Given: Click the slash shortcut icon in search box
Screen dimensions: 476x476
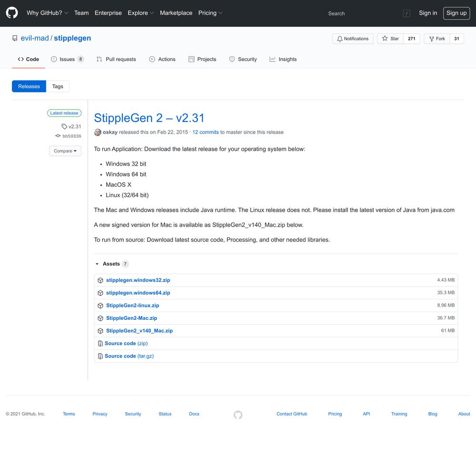Looking at the screenshot, I should [407, 13].
